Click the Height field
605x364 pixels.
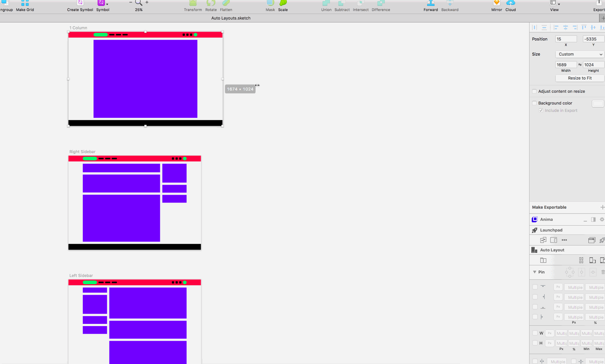coord(594,65)
